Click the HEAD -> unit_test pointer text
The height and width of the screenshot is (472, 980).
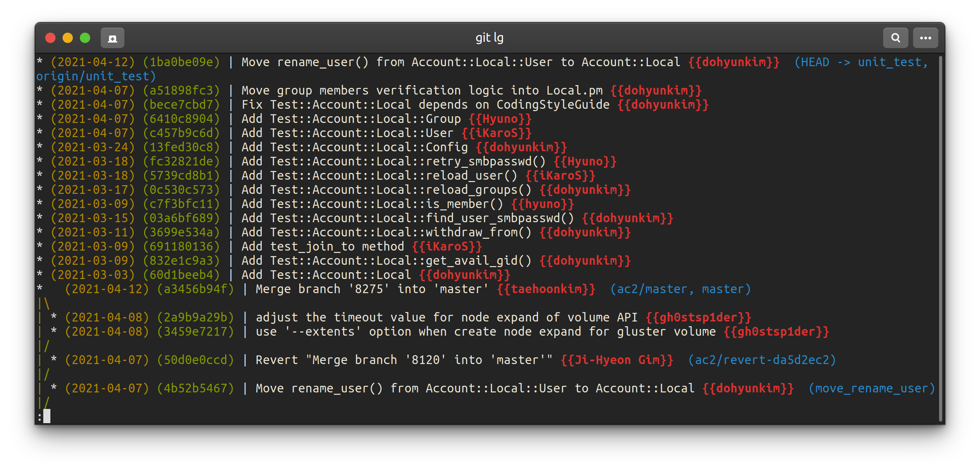[863, 62]
